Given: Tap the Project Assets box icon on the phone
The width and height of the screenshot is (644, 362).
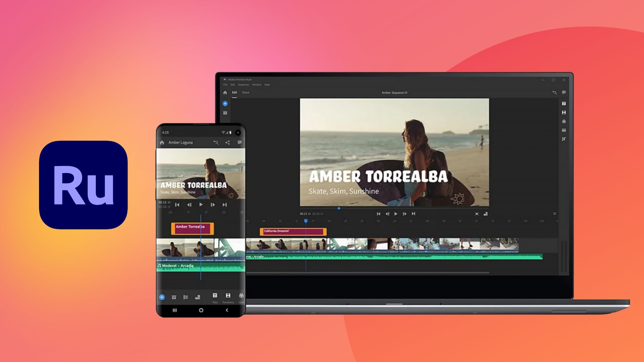Looking at the screenshot, I should point(174,297).
